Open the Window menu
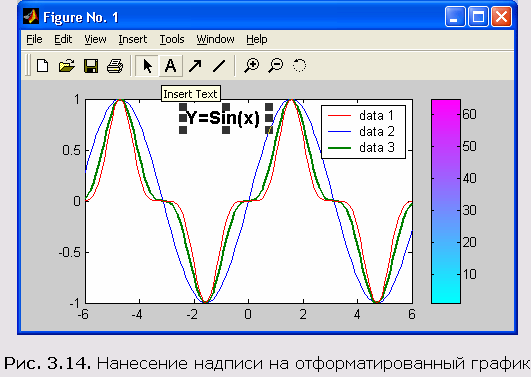Viewport: 531px width, 377px height. click(215, 39)
